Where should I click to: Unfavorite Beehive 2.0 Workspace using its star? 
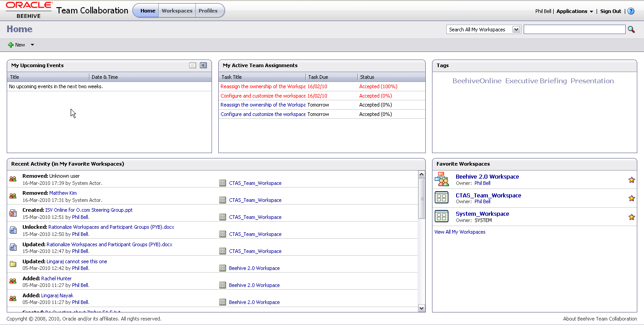coord(631,180)
